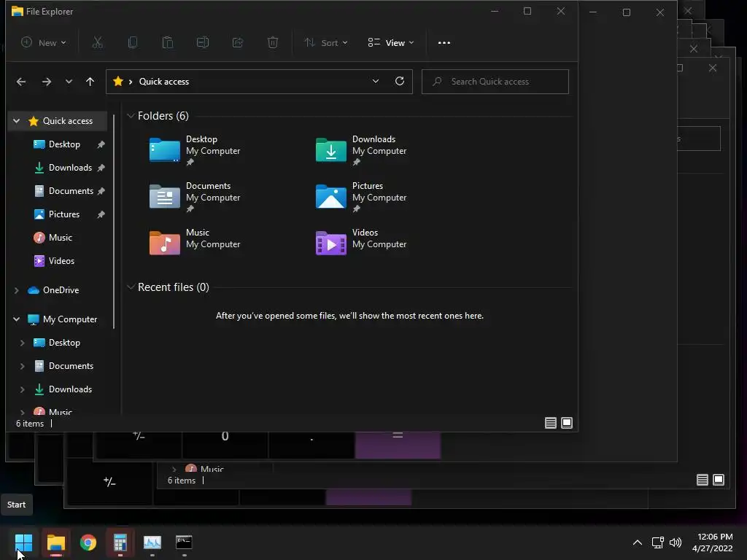Click the Delete trash icon
The width and height of the screenshot is (747, 560).
(x=273, y=43)
